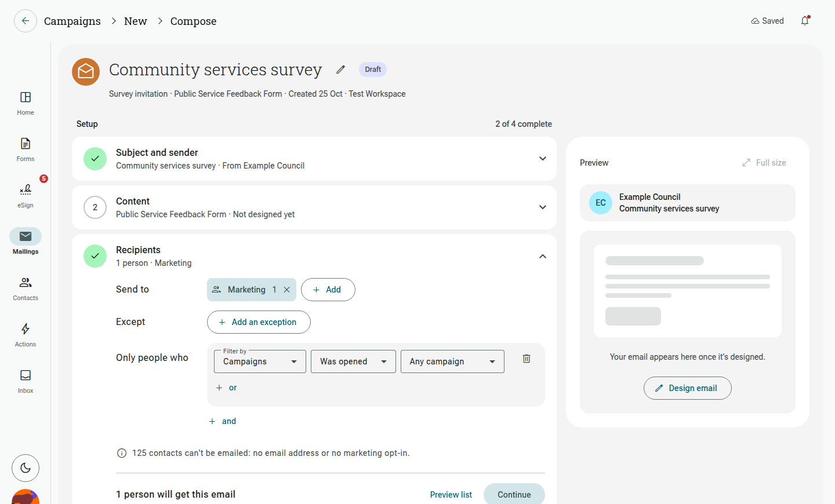Go to Home in sidebar
The image size is (835, 504).
pos(26,103)
